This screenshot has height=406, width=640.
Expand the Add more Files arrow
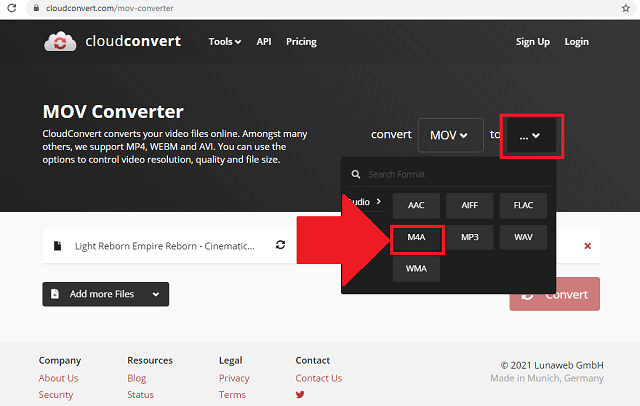(x=156, y=294)
